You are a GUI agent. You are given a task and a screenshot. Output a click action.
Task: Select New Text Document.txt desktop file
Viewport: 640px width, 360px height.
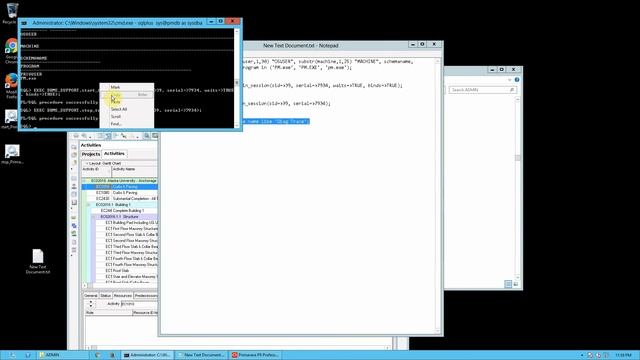(x=38, y=261)
